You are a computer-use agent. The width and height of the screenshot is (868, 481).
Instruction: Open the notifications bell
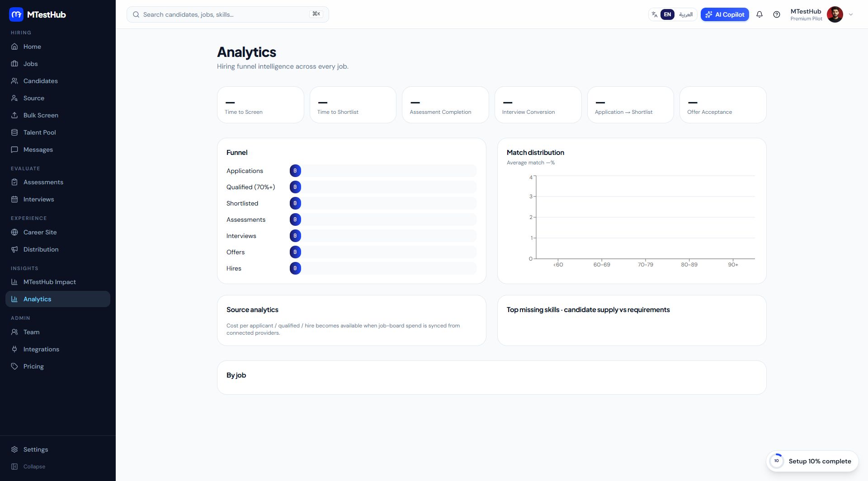(x=759, y=14)
